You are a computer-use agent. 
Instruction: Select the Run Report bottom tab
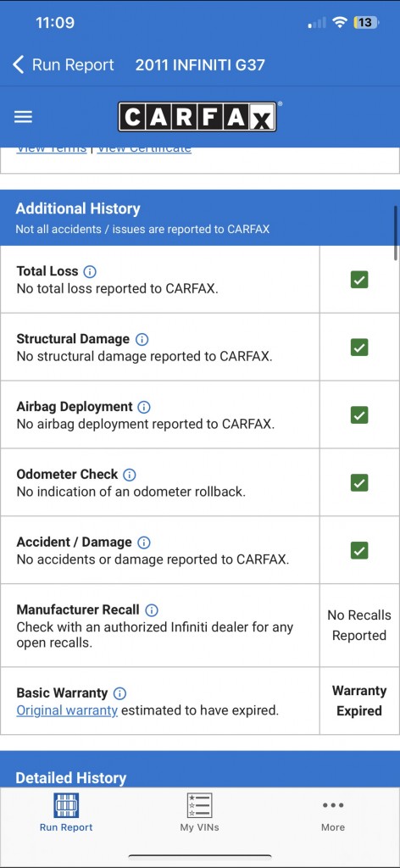click(66, 813)
